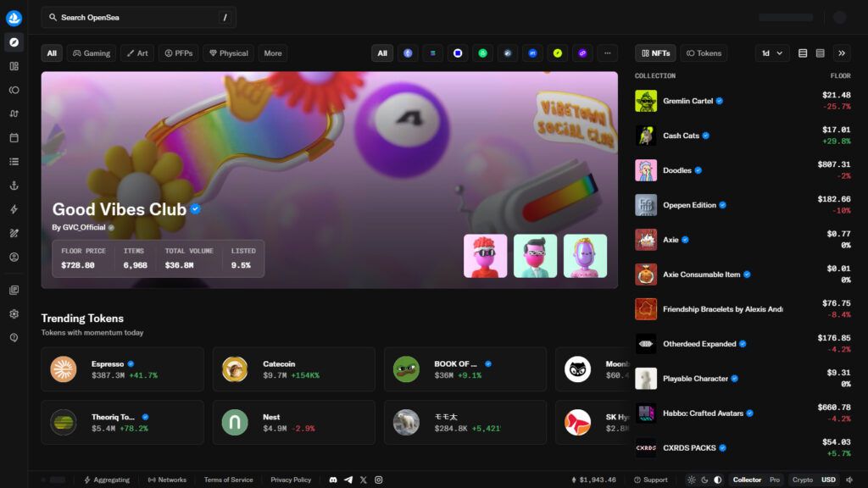
Task: Click in the Search OpenSea field
Action: coord(138,18)
